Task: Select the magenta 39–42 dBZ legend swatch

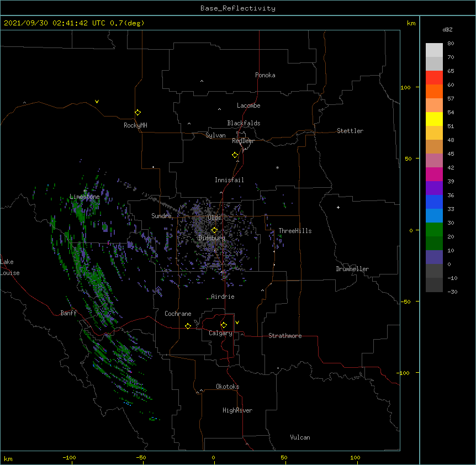Action: point(434,174)
